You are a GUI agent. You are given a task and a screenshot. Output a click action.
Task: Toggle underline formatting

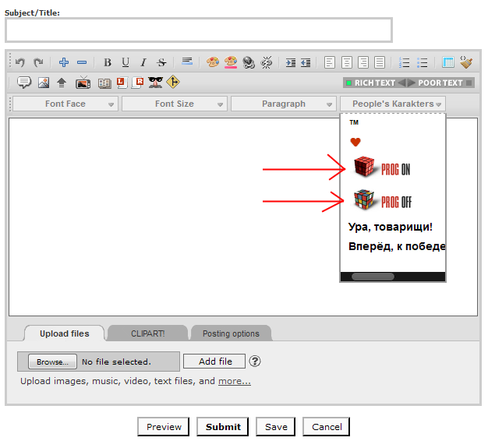point(126,62)
